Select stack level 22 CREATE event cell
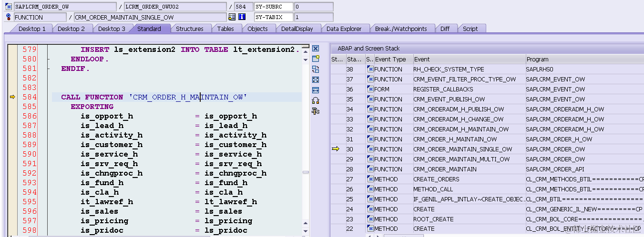The width and height of the screenshot is (644, 237). 469,229
